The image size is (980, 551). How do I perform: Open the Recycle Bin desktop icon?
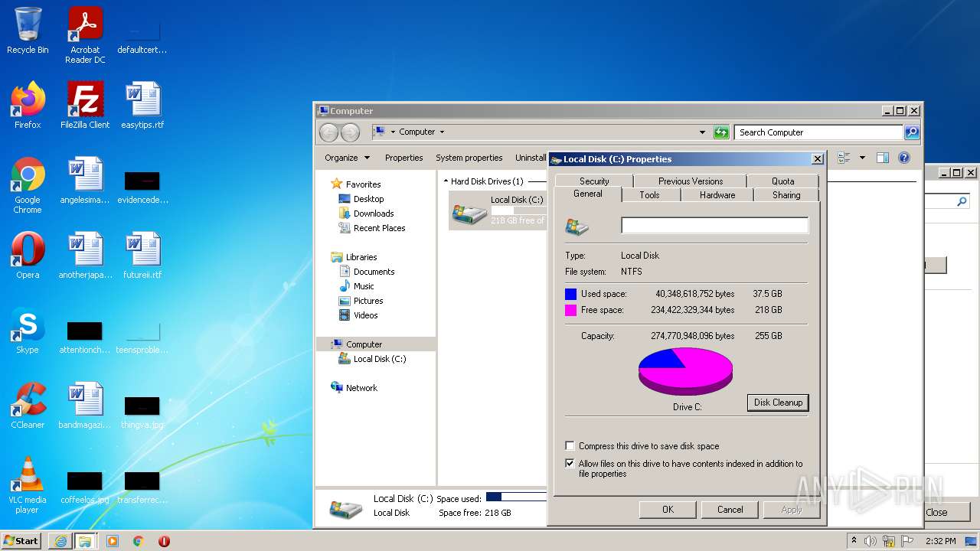point(28,31)
